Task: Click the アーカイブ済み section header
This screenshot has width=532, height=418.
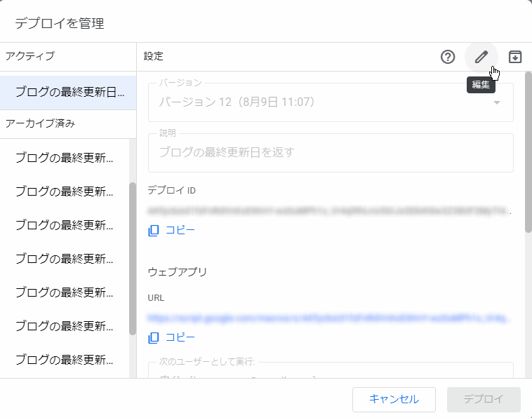Action: [x=40, y=123]
